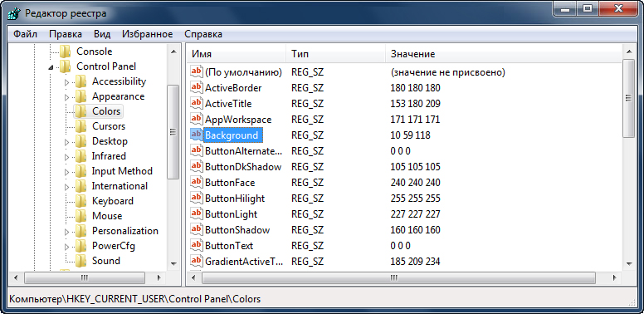Expand the PowerCfg tree node
The width and height of the screenshot is (644, 314).
[x=66, y=246]
